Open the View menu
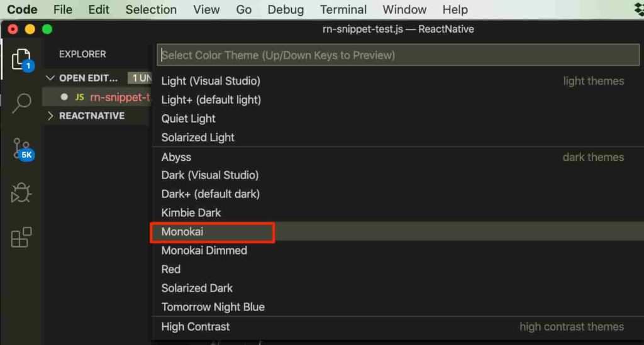This screenshot has width=644, height=345. 206,9
